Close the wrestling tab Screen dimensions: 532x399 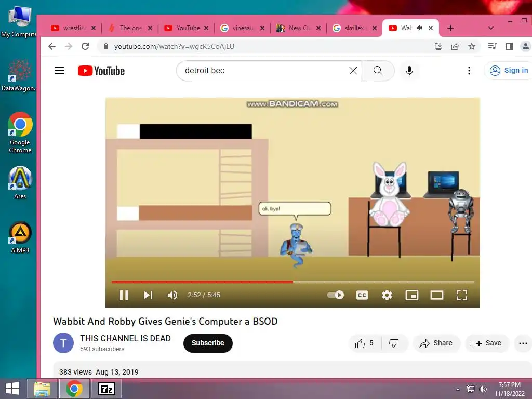(94, 28)
